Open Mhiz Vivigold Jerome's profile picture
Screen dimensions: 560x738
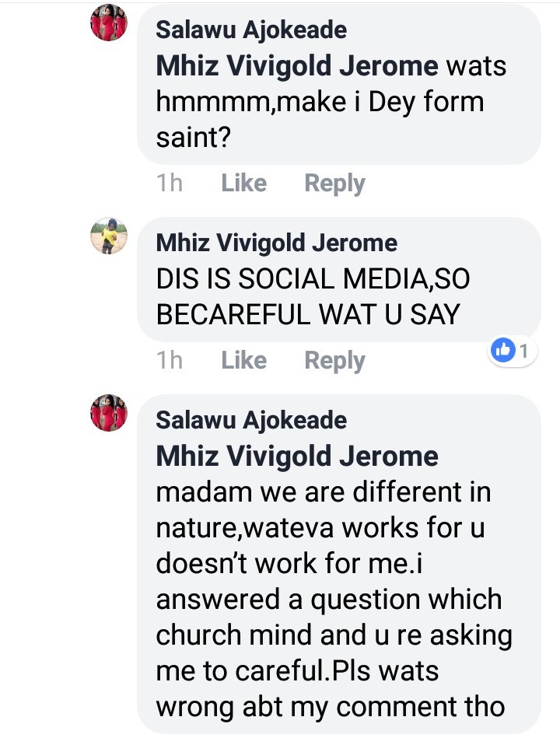point(109,236)
